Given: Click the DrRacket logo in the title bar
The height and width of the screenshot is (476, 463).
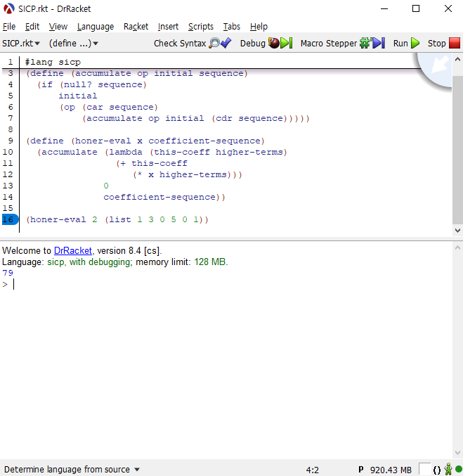Looking at the screenshot, I should [9, 8].
